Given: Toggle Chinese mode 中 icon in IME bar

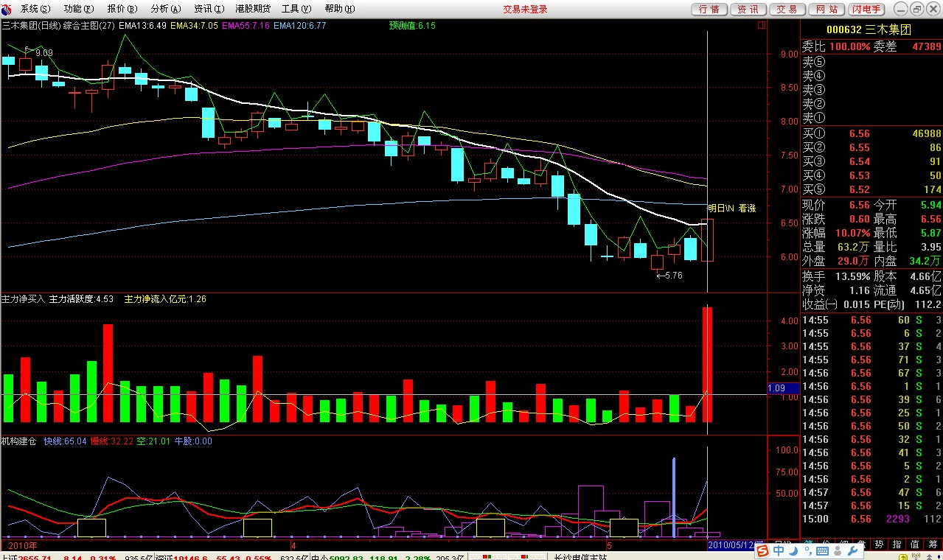Looking at the screenshot, I should click(779, 550).
